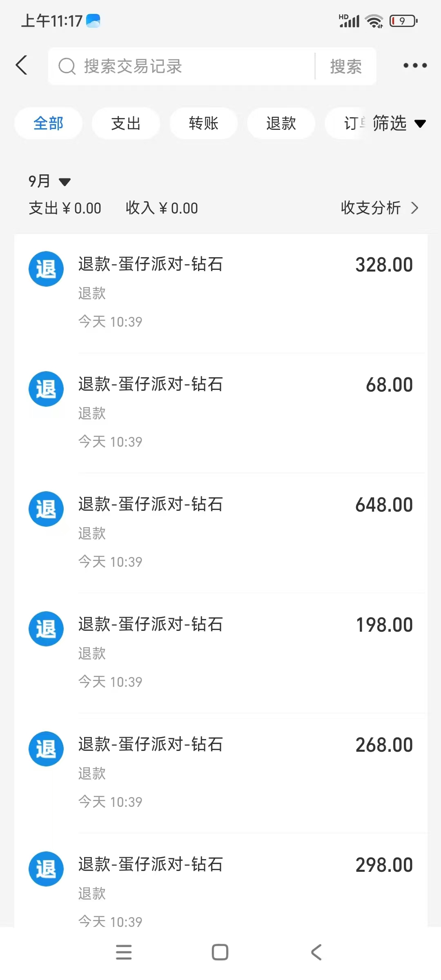
Task: Tap refund icon of 648.00 entry
Action: 46,509
